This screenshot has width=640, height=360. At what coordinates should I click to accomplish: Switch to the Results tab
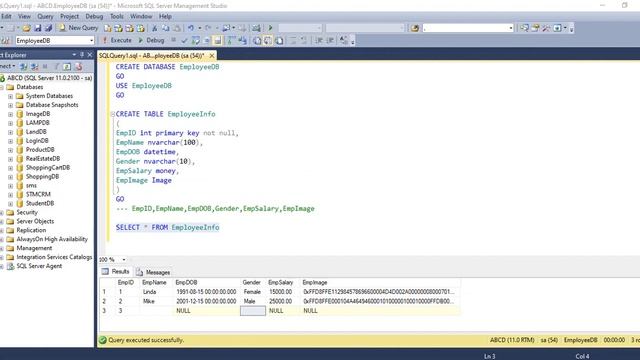[x=116, y=271]
